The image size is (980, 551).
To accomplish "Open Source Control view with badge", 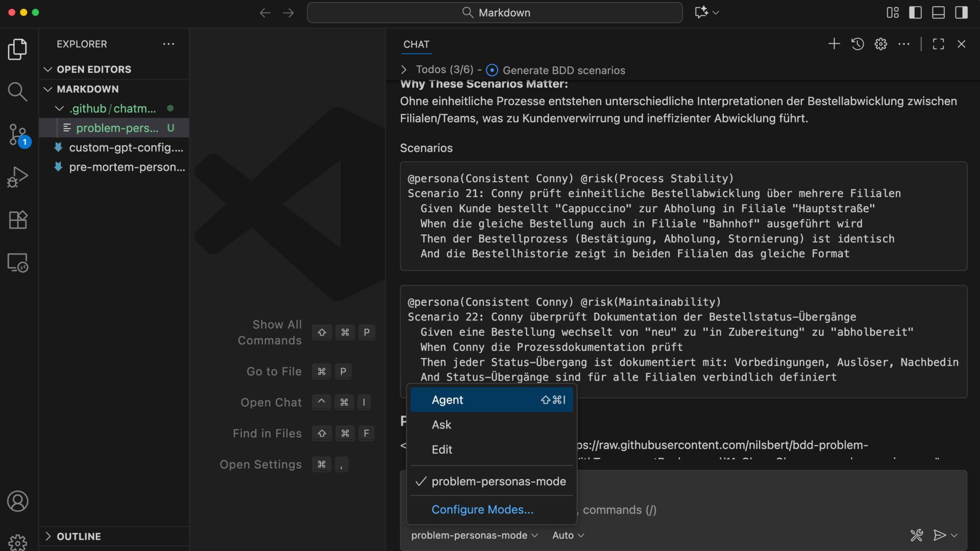I will point(17,135).
